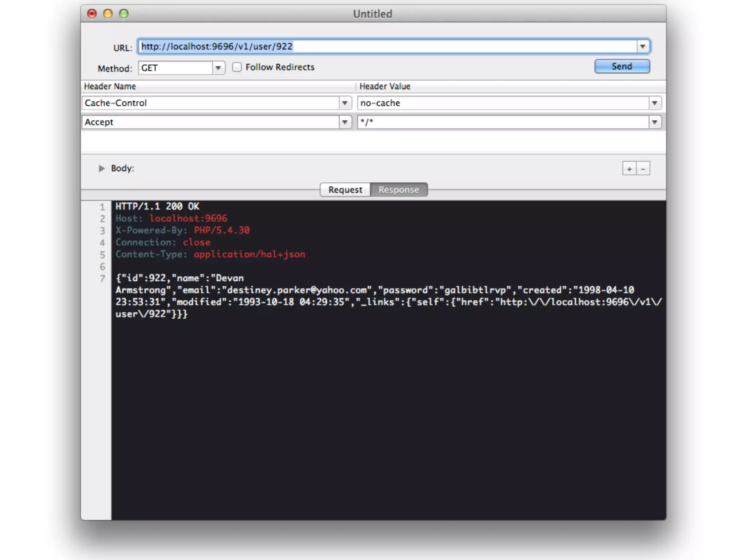This screenshot has height=560, width=747.
Task: Minimize the window with the yellow button
Action: (108, 14)
